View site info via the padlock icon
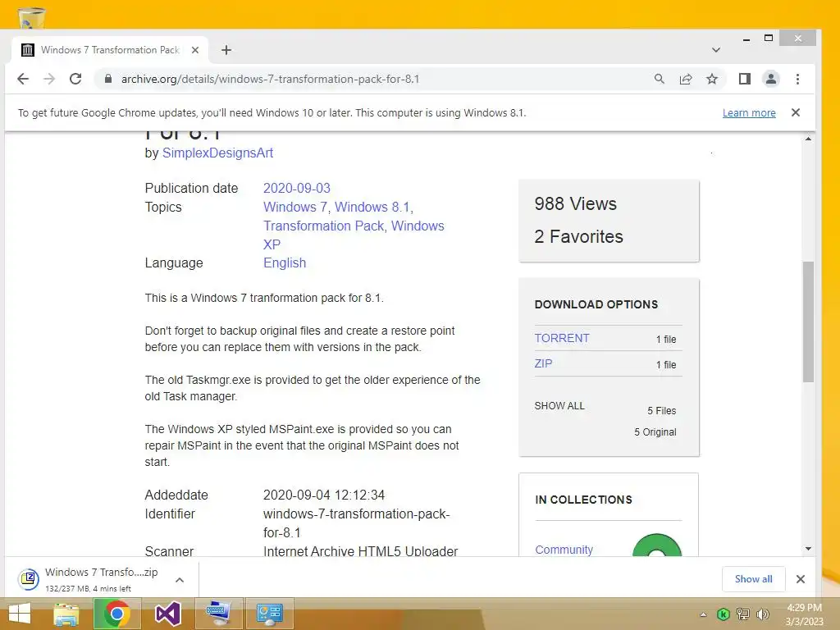 pos(108,79)
